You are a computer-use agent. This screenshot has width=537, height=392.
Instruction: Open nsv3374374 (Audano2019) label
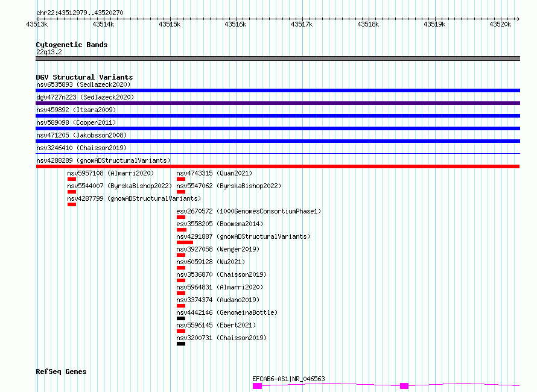(218, 300)
